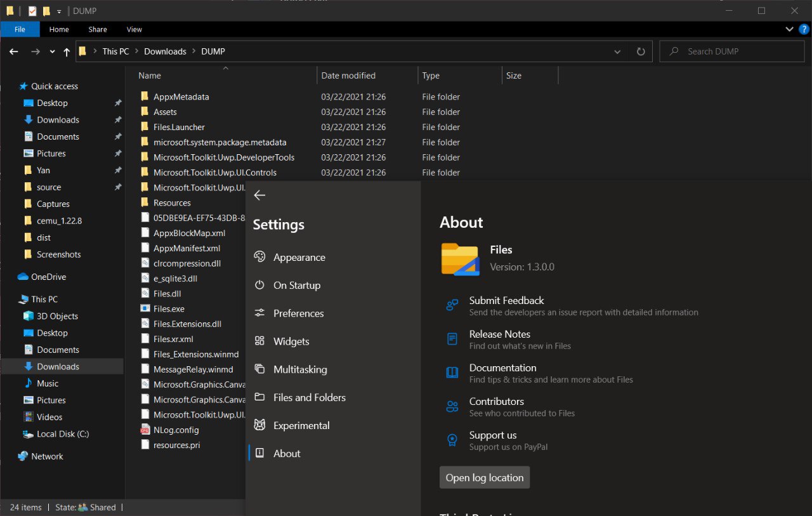Click the Files.exe application icon
The height and width of the screenshot is (516, 812).
[145, 308]
